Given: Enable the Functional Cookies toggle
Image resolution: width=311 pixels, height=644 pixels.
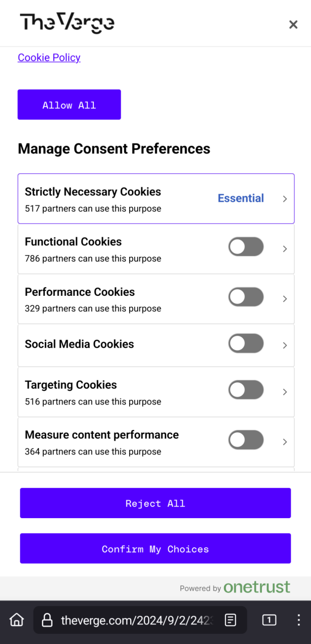Looking at the screenshot, I should (246, 247).
